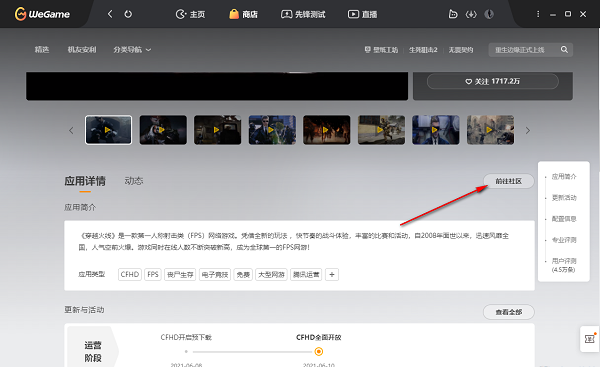Click the 大型网游 tag
This screenshot has width=600, height=367.
pos(271,274)
